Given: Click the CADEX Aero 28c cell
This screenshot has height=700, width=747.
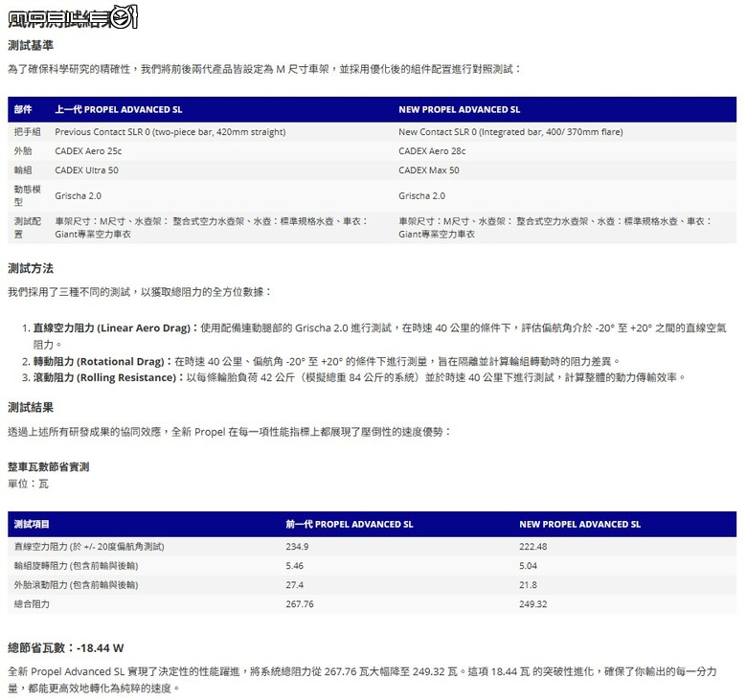Looking at the screenshot, I should [432, 151].
